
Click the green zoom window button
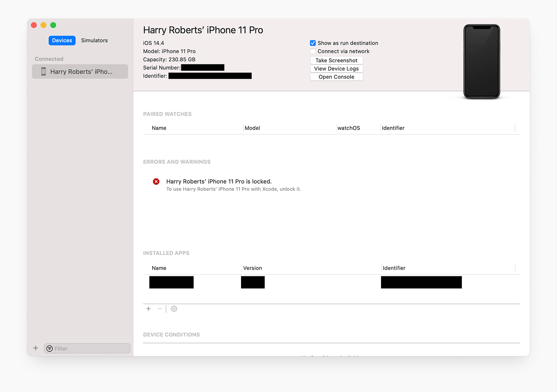pos(53,25)
